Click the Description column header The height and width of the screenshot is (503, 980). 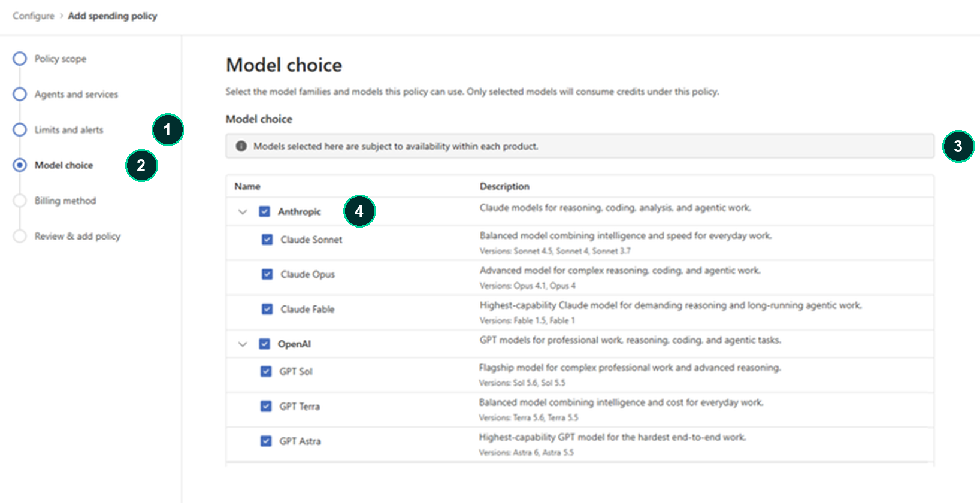coord(504,186)
